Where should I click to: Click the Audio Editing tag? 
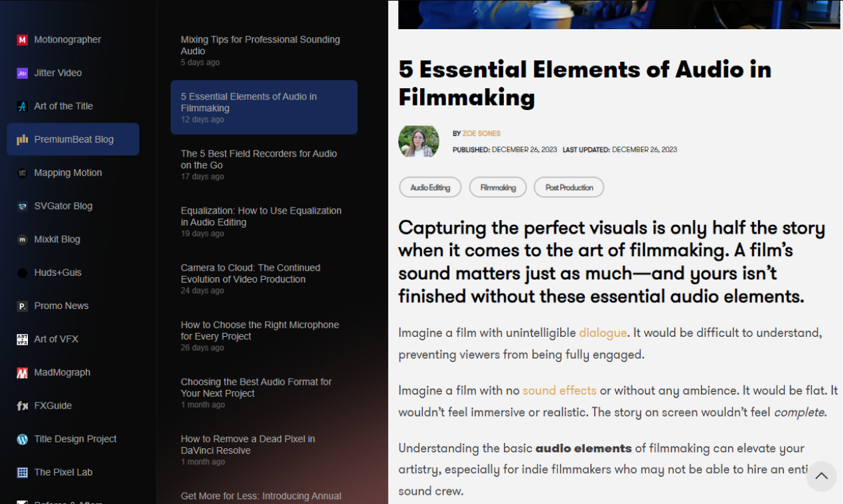430,188
